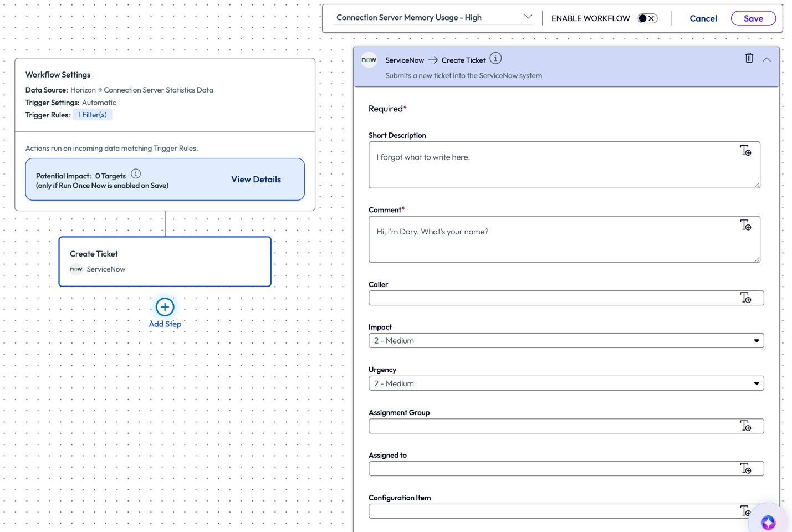The width and height of the screenshot is (792, 532).
Task: Open the assistant bubble icon in corner
Action: (768, 522)
